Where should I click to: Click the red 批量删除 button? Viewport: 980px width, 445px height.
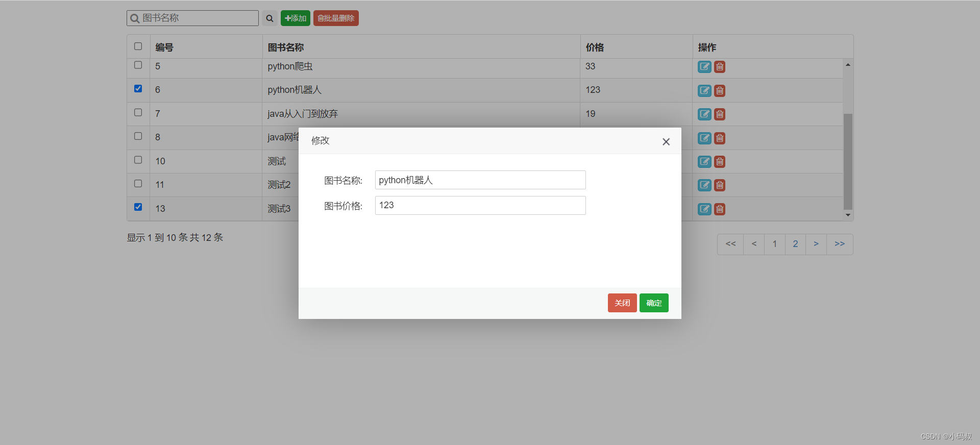pos(336,18)
